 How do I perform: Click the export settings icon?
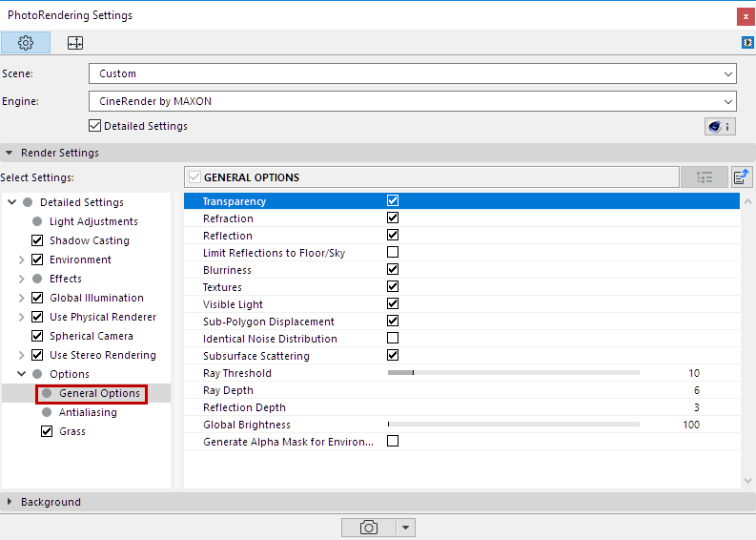(x=742, y=177)
